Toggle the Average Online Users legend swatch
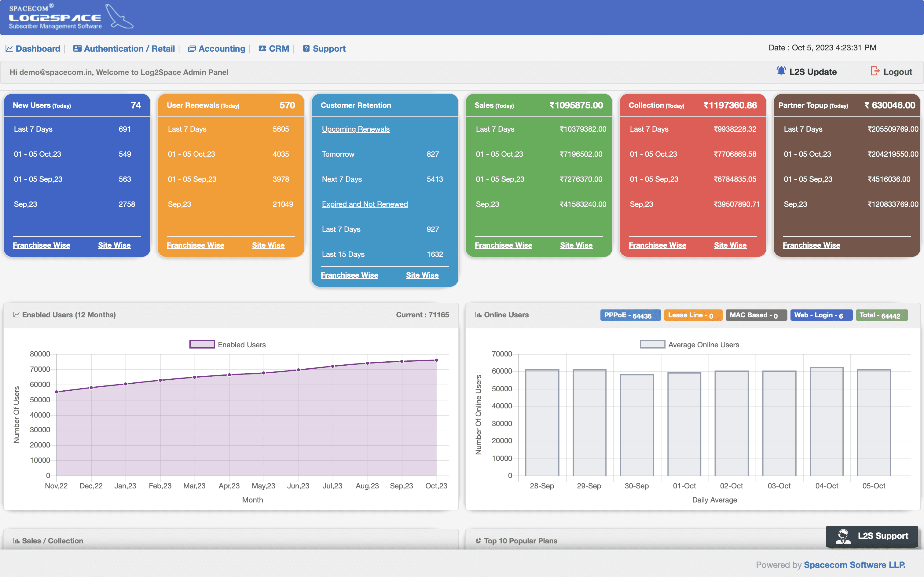Viewport: 924px width, 577px height. pos(653,344)
